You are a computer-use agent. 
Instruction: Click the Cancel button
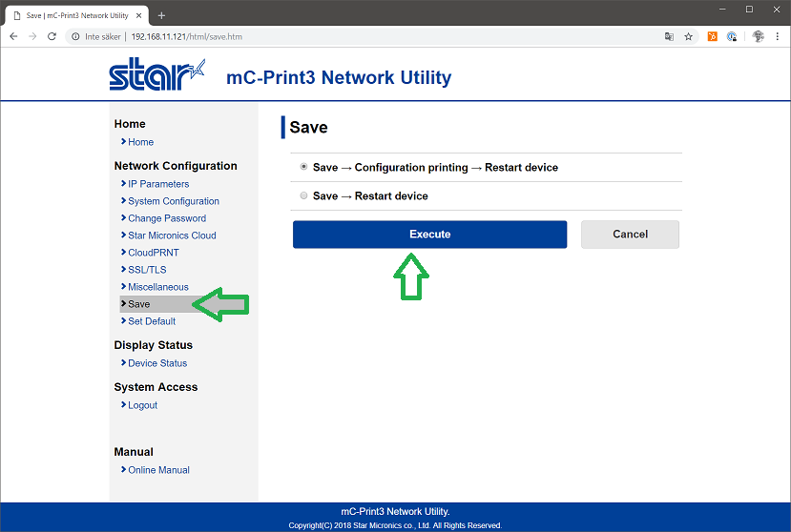click(630, 234)
